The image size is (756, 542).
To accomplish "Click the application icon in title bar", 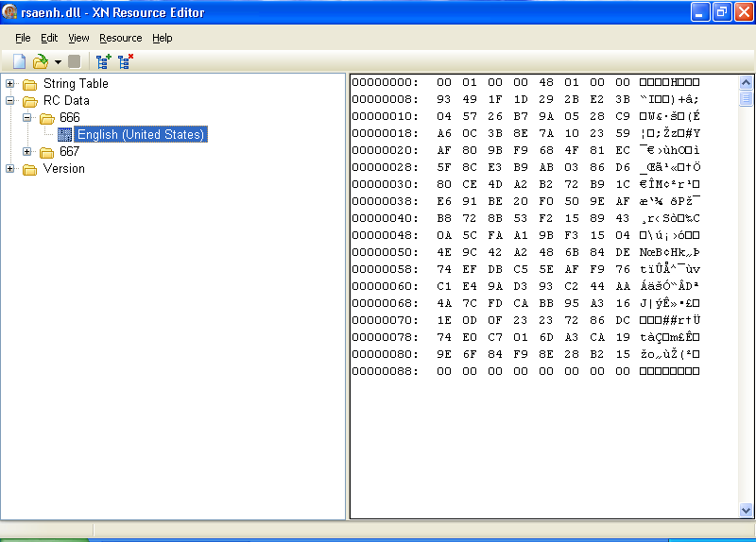I will click(11, 12).
